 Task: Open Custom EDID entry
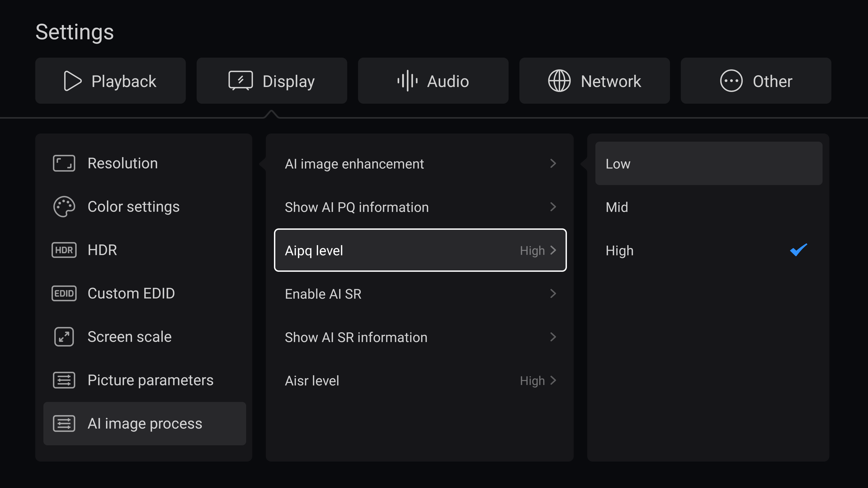click(x=145, y=293)
